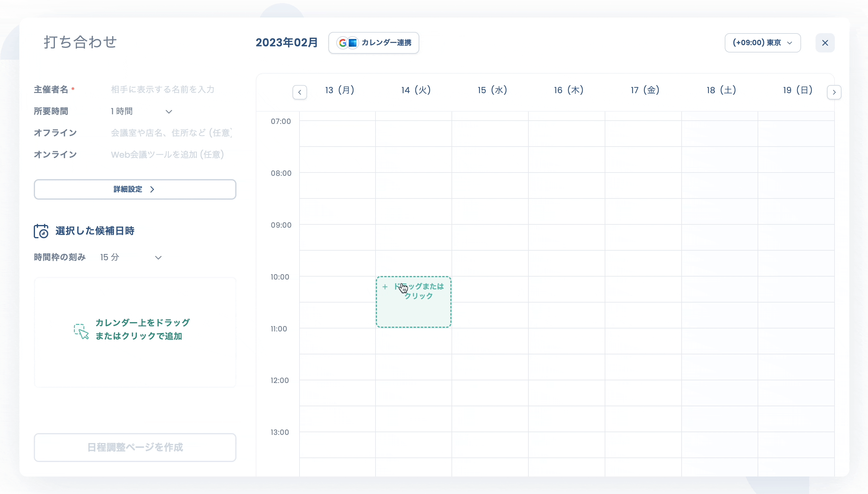868x494 pixels.
Task: Click the 09:00 slot on 16 (木)
Action: pos(566,237)
